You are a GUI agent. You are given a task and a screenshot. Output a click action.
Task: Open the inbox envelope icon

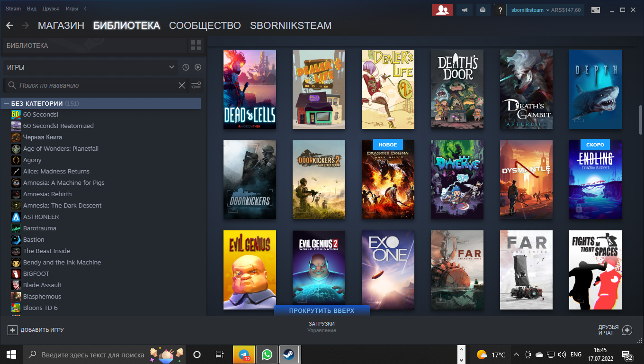[483, 10]
